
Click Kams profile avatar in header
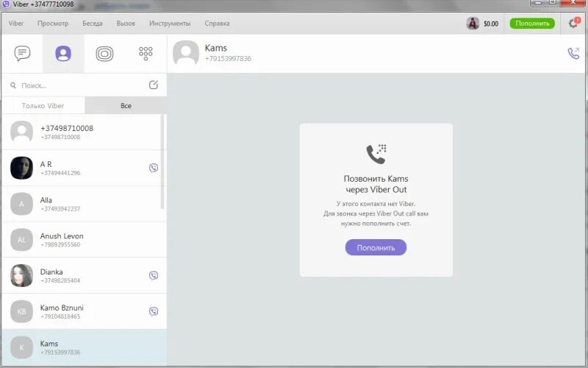click(x=186, y=53)
